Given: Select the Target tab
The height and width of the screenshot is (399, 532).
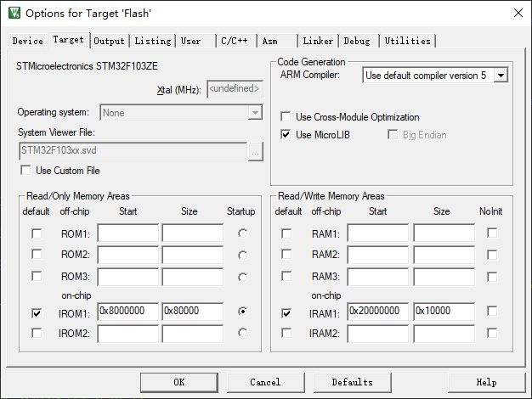Looking at the screenshot, I should [68, 40].
